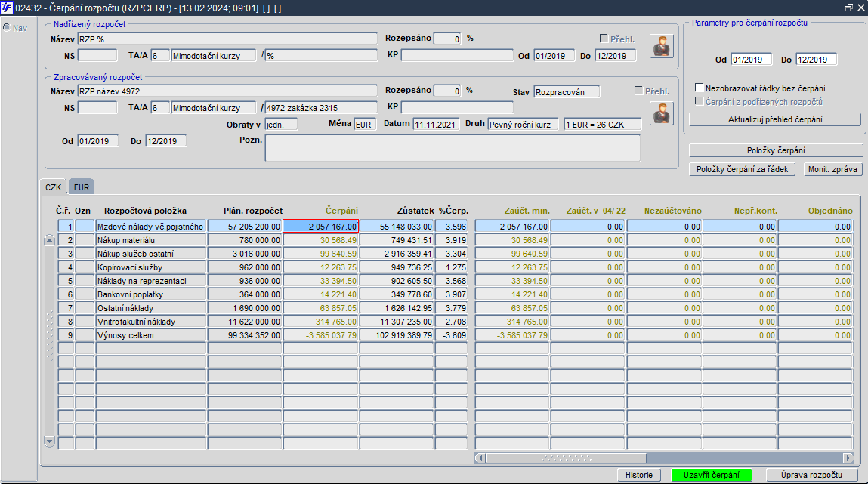Click Obraty v field jedn.
Image resolution: width=868 pixels, height=484 pixels.
pyautogui.click(x=281, y=125)
